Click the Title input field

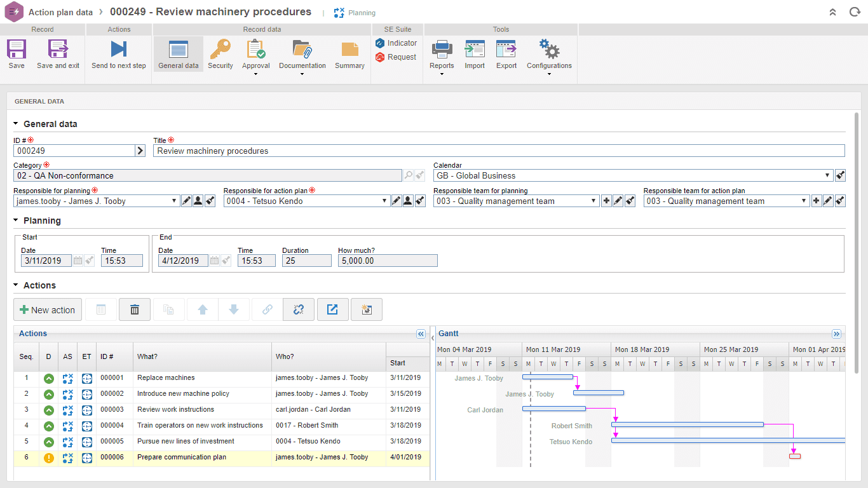(x=499, y=151)
